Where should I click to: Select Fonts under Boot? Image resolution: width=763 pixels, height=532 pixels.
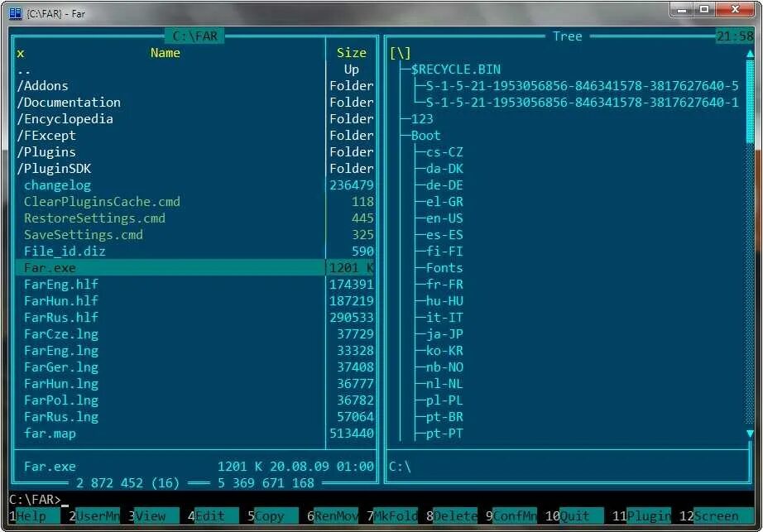click(444, 267)
